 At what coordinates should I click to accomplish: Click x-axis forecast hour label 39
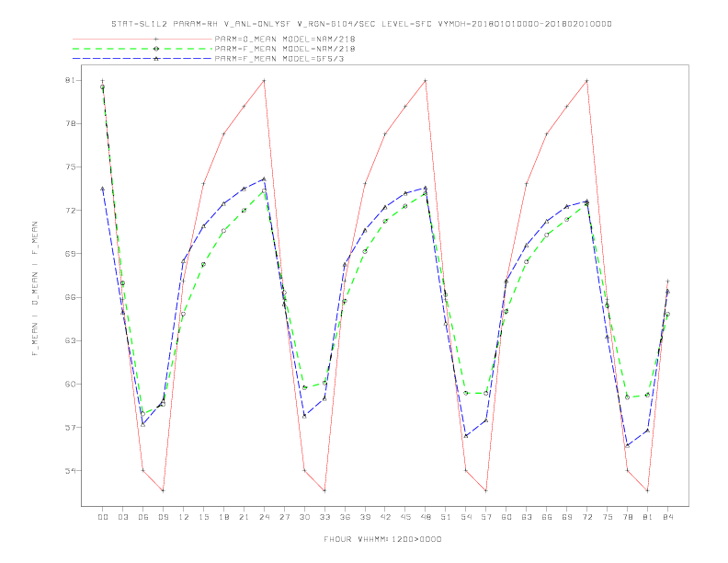(365, 517)
